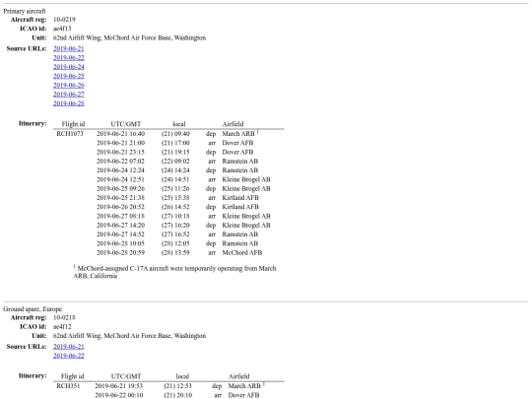
Task: Click Kirtland AFB in the 21:38 arrival row
Action: [240, 198]
